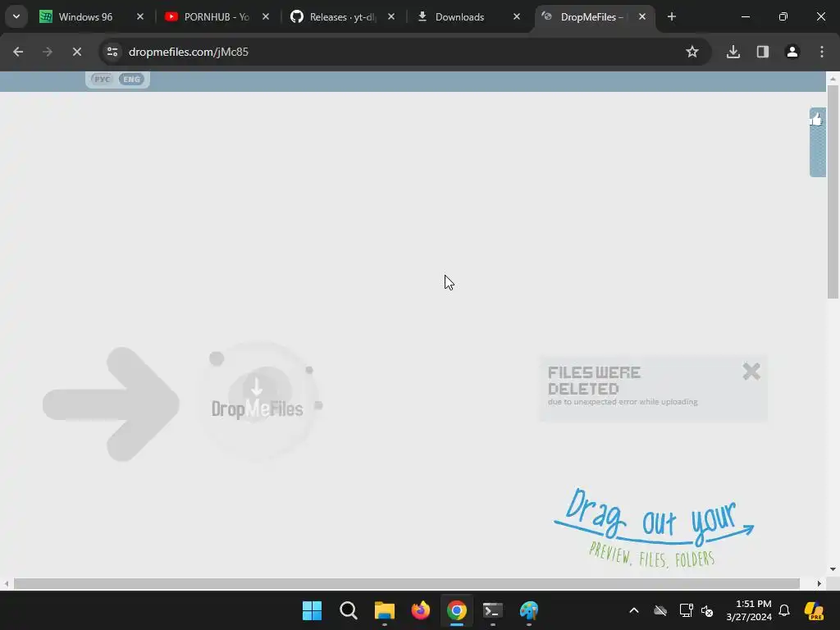Click the scroll left arrow
Screen dimensions: 840x630
(x=7, y=583)
